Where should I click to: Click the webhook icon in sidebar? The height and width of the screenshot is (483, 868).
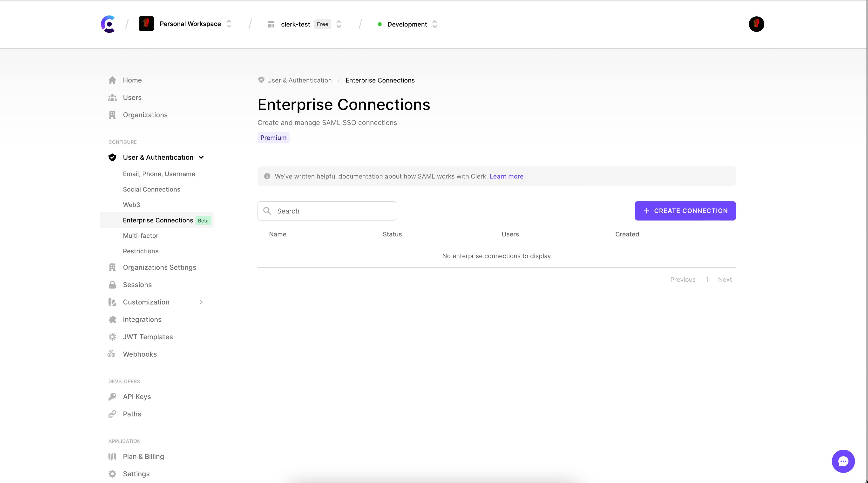[x=112, y=354]
